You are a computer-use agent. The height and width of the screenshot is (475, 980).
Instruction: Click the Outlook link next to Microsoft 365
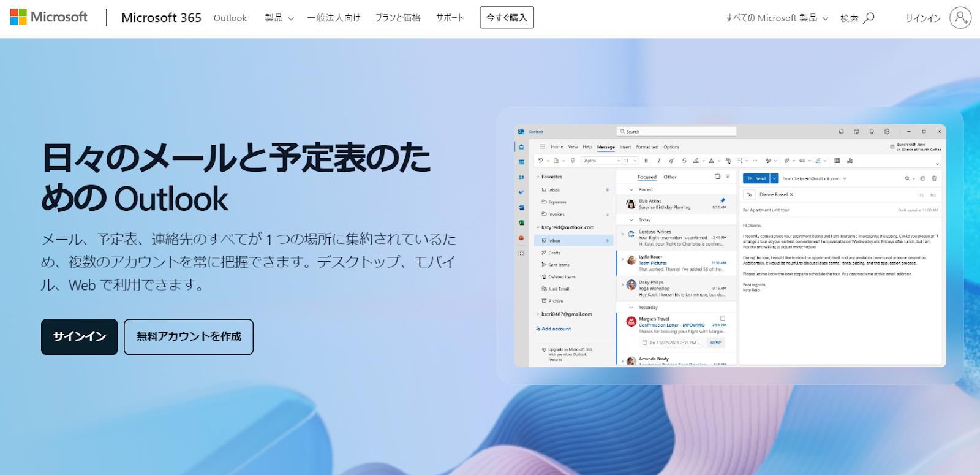[230, 18]
